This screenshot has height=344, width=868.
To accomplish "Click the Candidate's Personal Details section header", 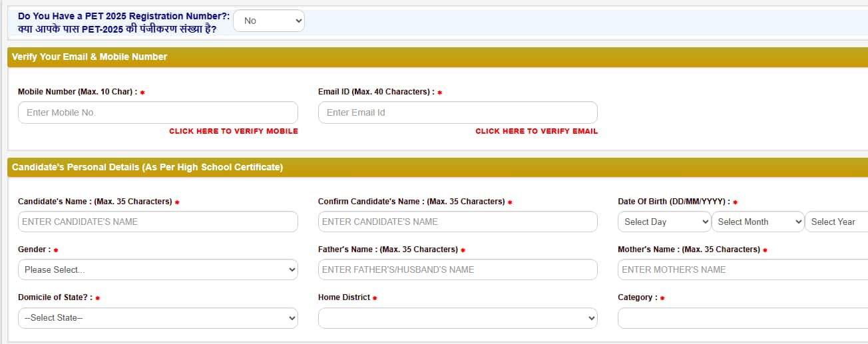I will [x=147, y=168].
